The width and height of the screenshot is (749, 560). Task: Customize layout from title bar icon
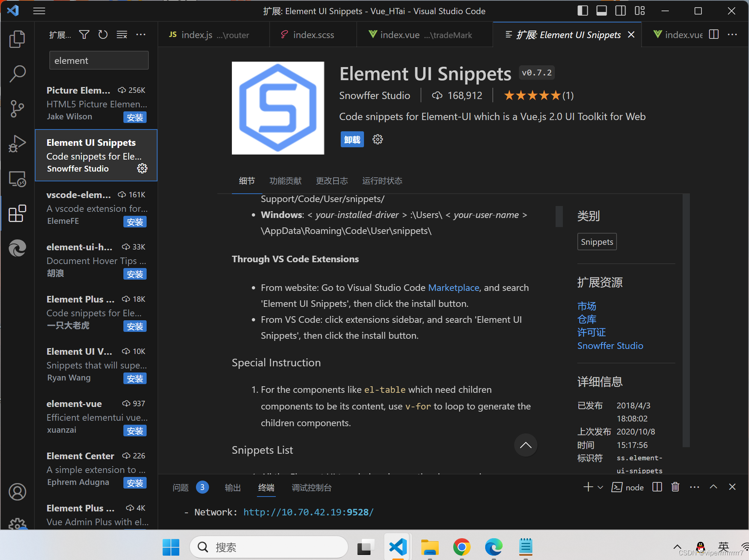tap(640, 11)
